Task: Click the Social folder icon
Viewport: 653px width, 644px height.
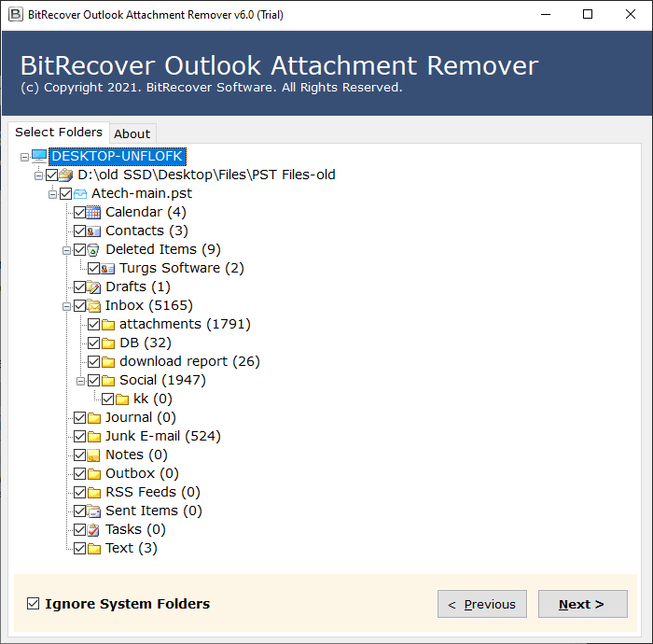Action: 108,380
